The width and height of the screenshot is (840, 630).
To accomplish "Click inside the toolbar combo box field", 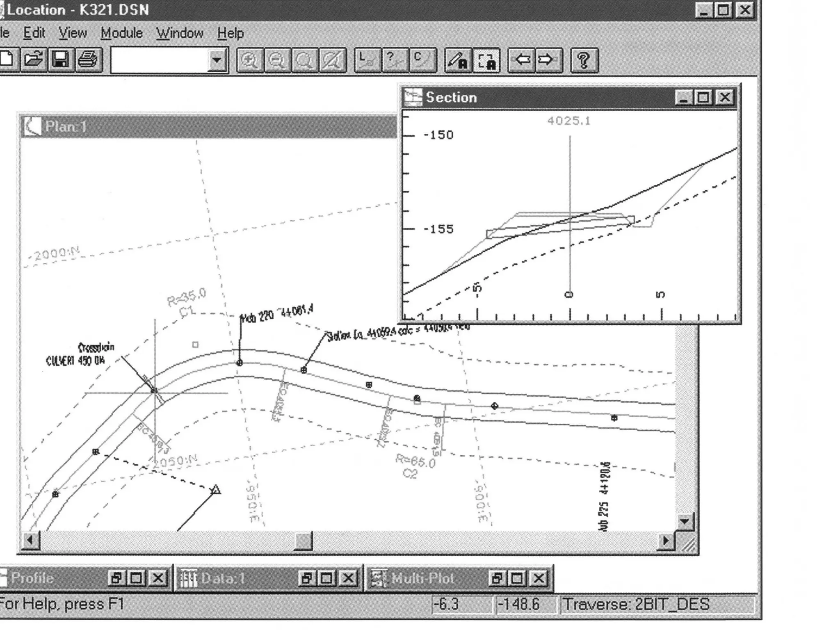I will pos(160,61).
